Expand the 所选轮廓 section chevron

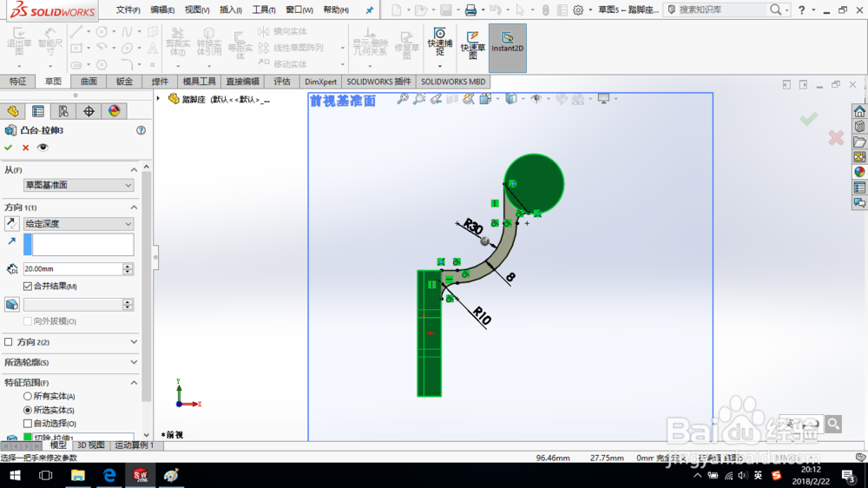pos(134,362)
